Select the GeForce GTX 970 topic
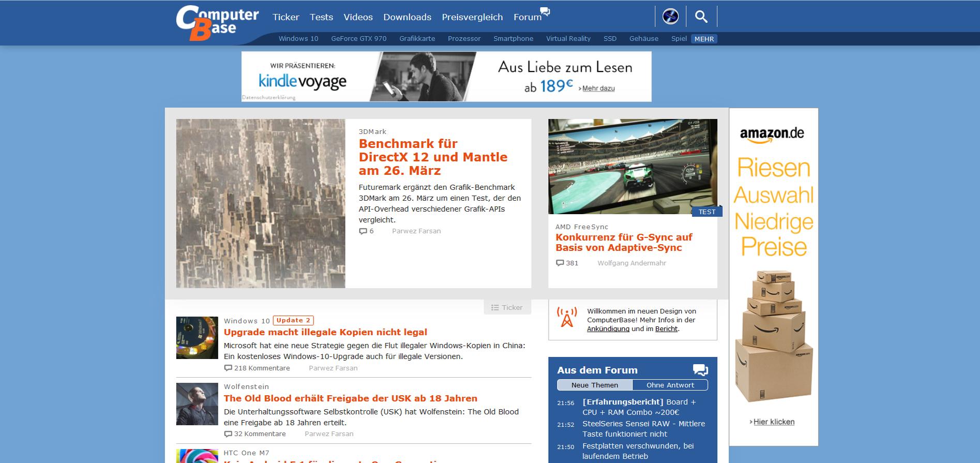Screen dimensions: 980x463 click(359, 39)
